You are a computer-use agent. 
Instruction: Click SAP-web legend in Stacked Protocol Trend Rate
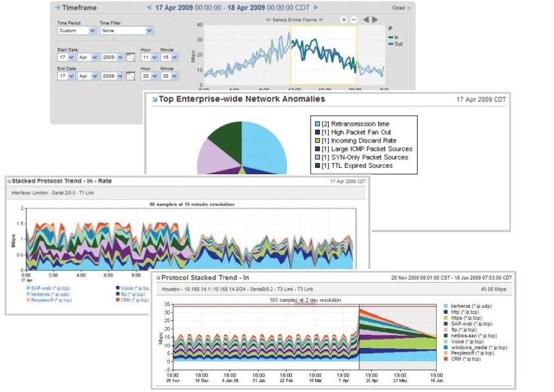click(48, 289)
